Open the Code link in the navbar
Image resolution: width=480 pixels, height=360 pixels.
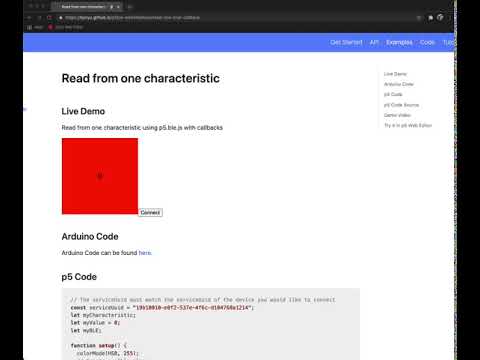(x=427, y=42)
